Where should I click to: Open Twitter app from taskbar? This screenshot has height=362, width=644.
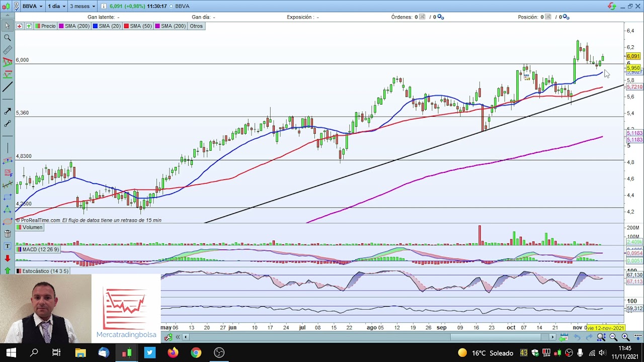coord(149,352)
